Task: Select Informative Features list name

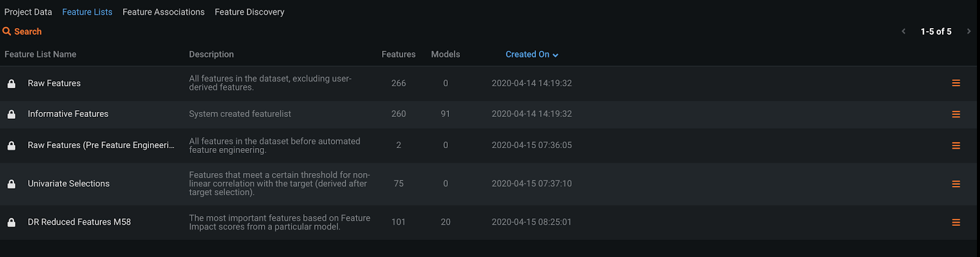Action: coord(68,114)
